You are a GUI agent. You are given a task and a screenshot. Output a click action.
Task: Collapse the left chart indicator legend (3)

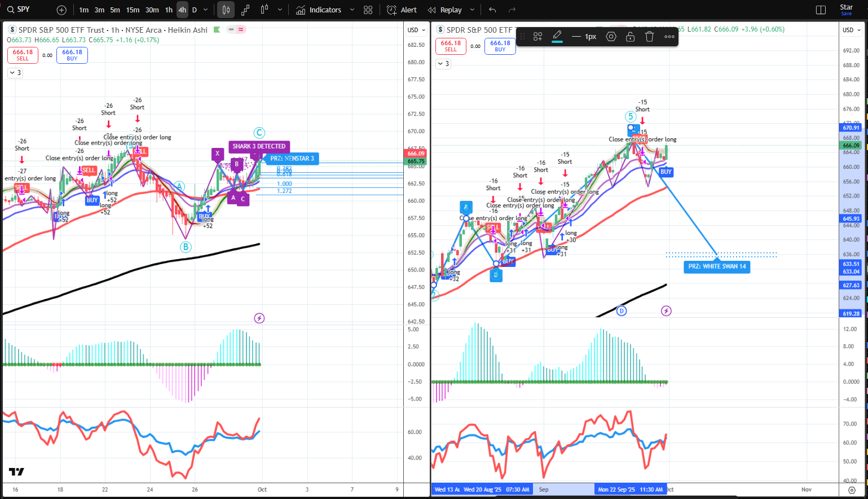coord(15,73)
